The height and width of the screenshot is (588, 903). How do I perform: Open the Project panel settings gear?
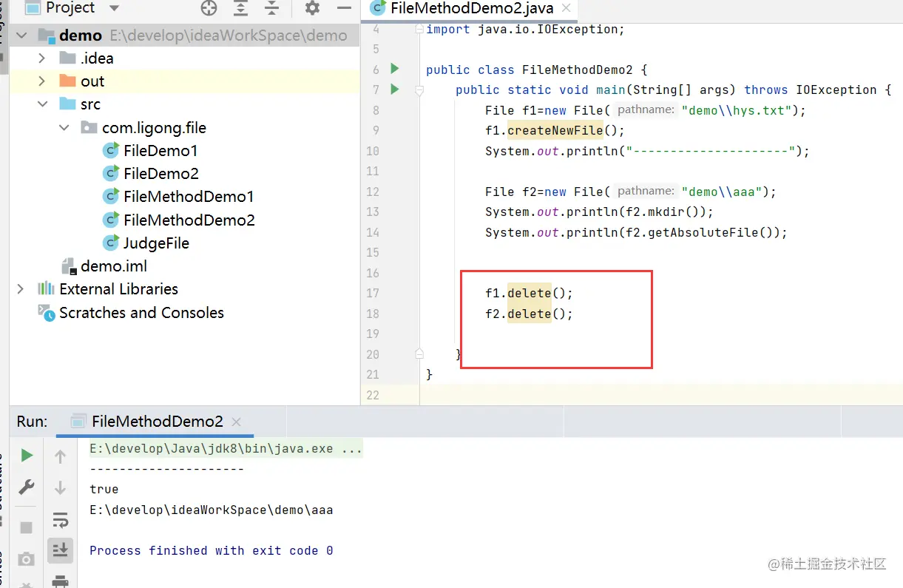point(313,8)
